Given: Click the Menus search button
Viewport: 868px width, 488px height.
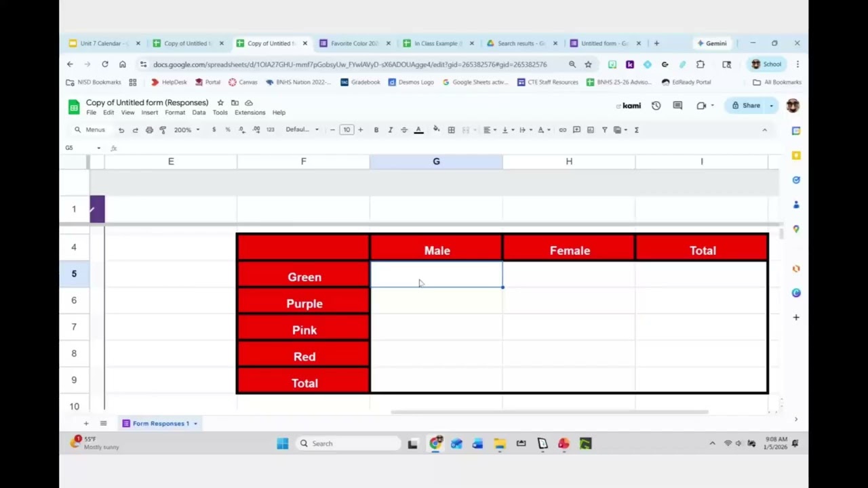Looking at the screenshot, I should (x=90, y=129).
